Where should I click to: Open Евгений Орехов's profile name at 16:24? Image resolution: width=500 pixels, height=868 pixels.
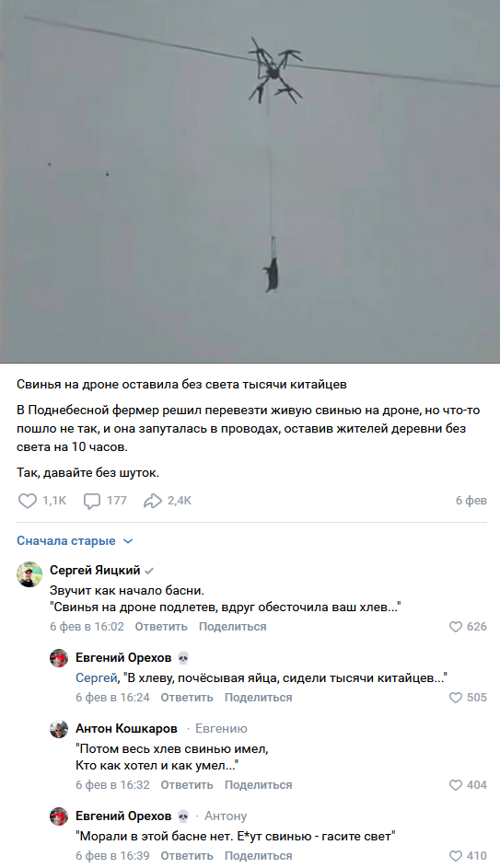point(123,657)
